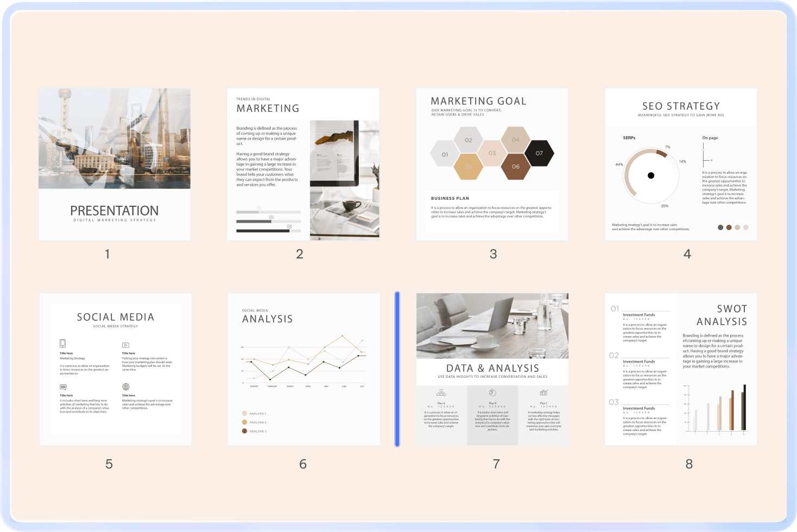Click the video play icon on Social Media slide
797x532 pixels.
pyautogui.click(x=126, y=345)
